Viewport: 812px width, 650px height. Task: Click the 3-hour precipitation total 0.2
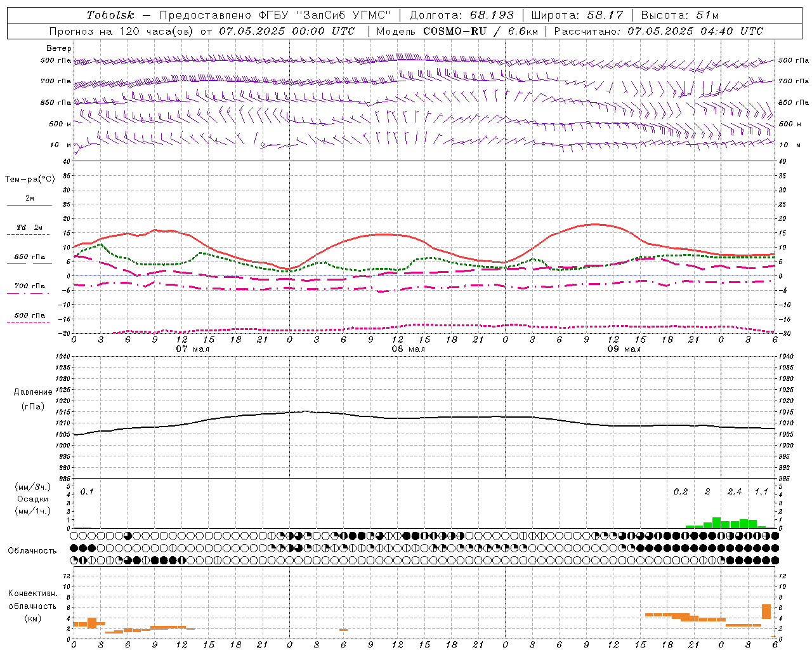[681, 492]
